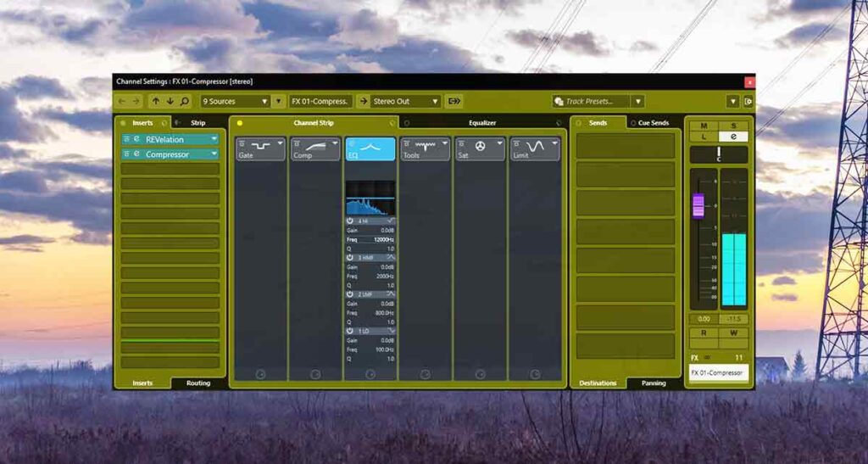Mute the channel with M button

(704, 126)
